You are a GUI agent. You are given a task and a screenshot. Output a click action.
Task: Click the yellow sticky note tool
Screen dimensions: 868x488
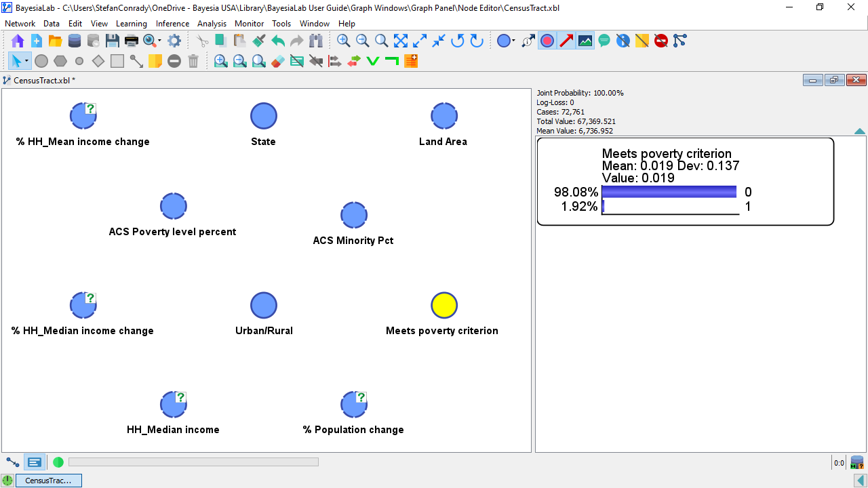click(155, 61)
